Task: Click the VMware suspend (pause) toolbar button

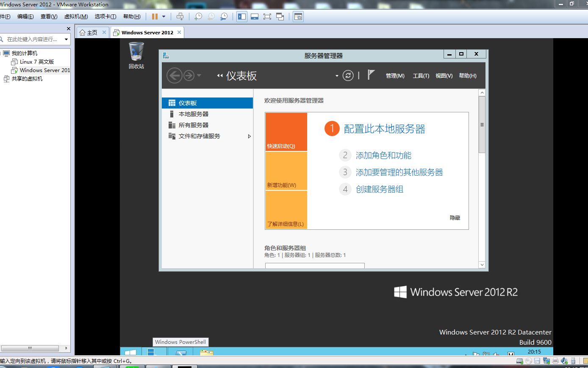Action: click(155, 17)
